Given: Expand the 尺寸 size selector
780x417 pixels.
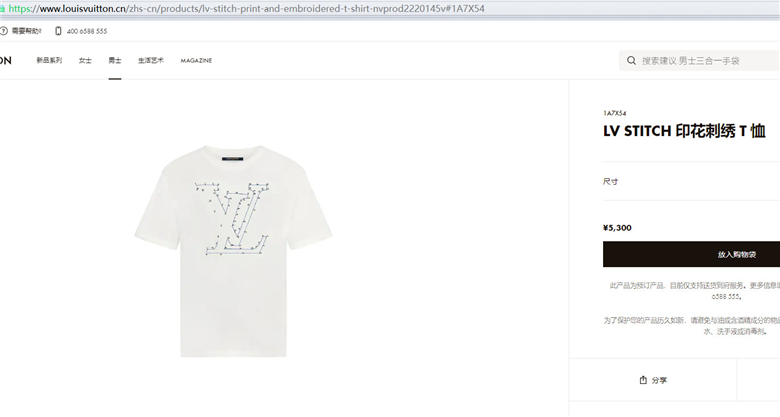Looking at the screenshot, I should [691, 182].
